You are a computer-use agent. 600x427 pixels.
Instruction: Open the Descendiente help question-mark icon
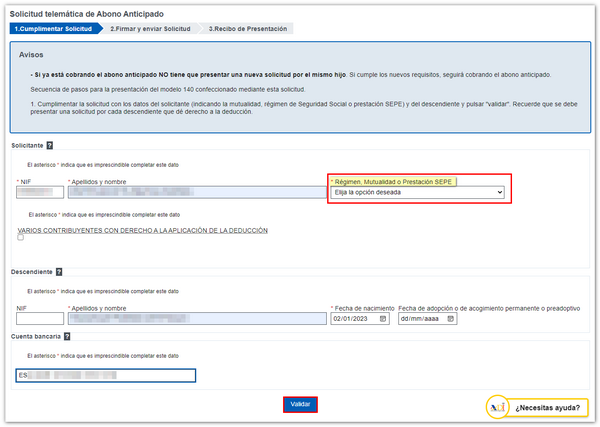(x=59, y=272)
